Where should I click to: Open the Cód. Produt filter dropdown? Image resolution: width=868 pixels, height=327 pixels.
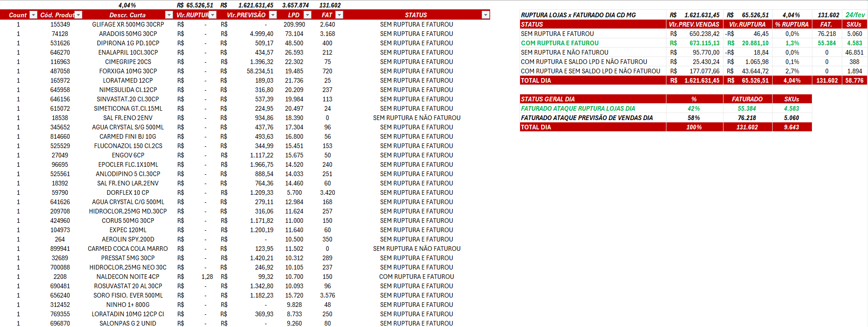[79, 15]
